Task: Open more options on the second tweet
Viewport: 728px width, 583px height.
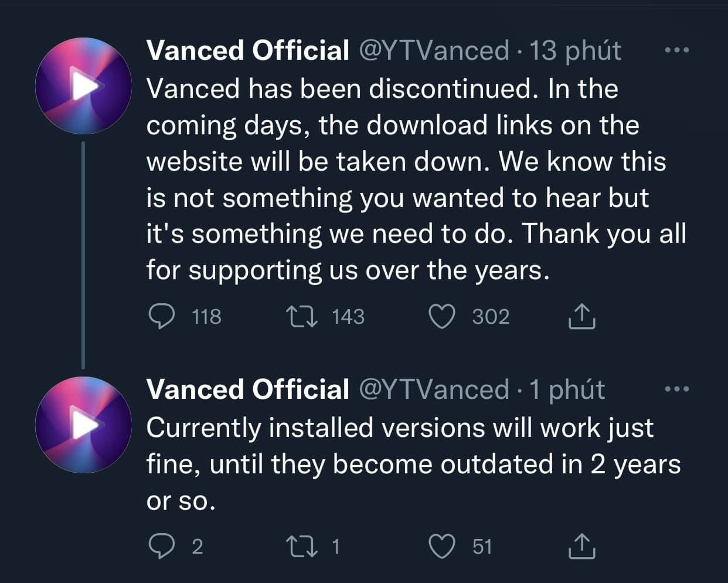Action: (678, 389)
